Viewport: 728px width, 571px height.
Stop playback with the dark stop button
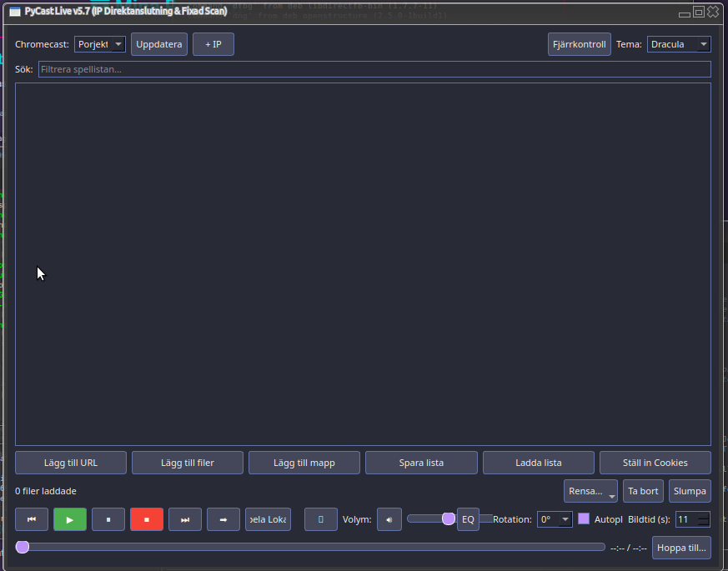click(108, 519)
